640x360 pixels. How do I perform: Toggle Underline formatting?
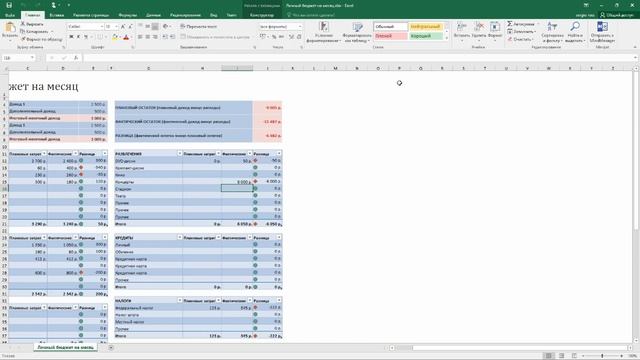pyautogui.click(x=86, y=37)
